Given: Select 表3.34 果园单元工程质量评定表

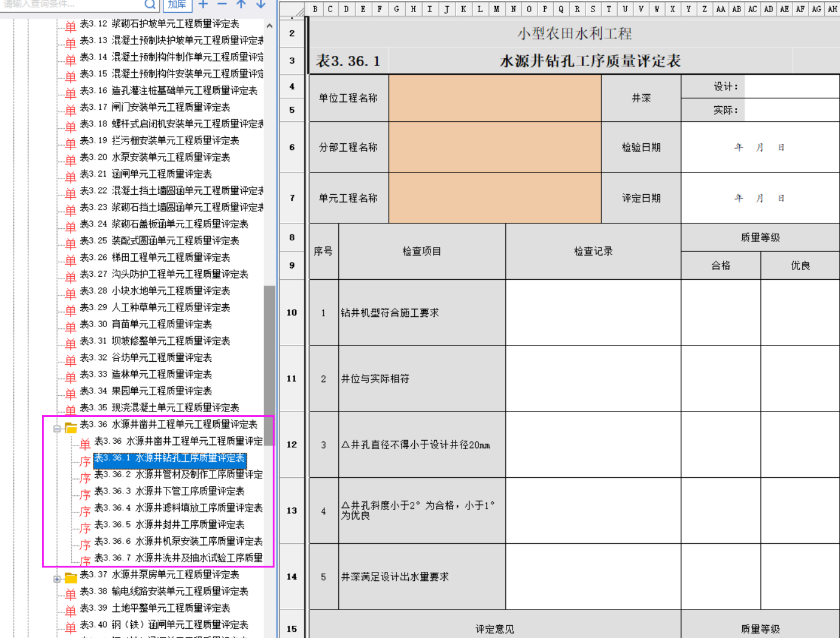Looking at the screenshot, I should 146,391.
